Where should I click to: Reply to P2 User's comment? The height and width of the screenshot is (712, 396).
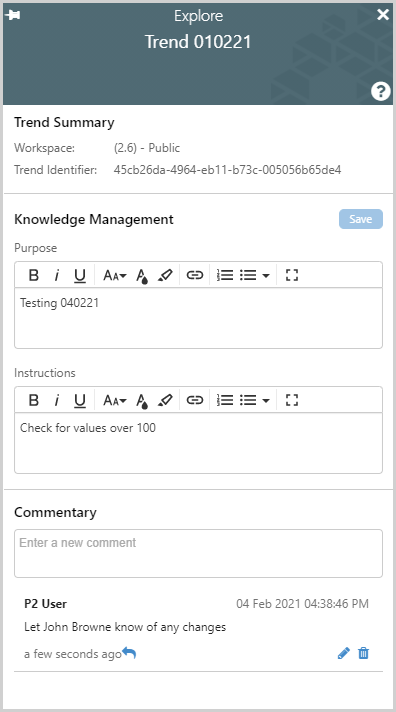pyautogui.click(x=129, y=653)
